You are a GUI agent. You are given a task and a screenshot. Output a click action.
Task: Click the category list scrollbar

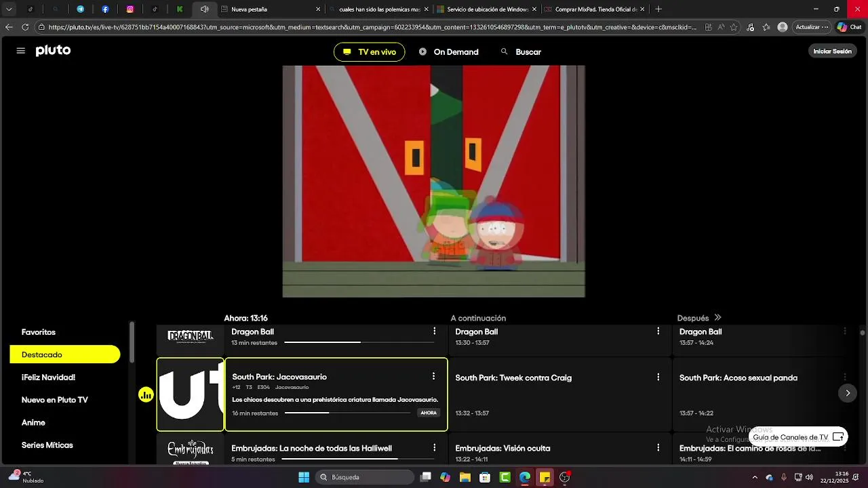132,342
